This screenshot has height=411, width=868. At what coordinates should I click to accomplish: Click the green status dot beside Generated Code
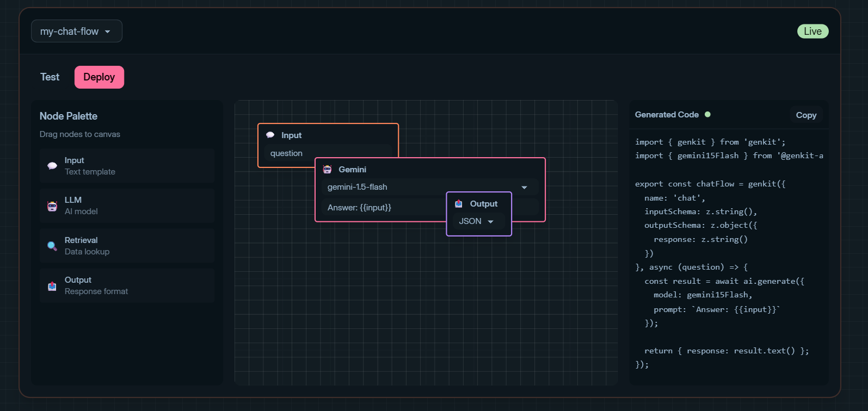pos(707,115)
